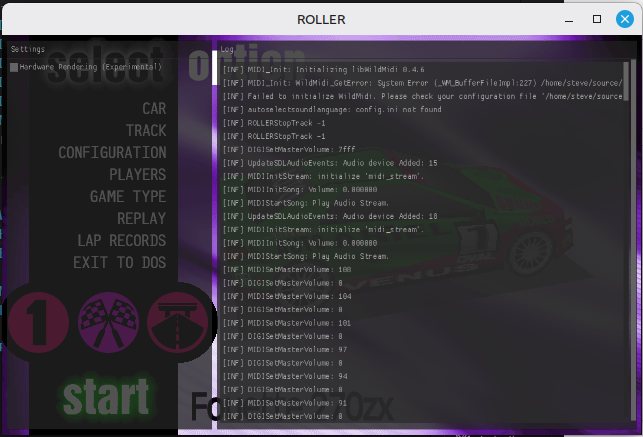Select EXIT TO DOS option
The image size is (643, 437).
pyautogui.click(x=120, y=263)
